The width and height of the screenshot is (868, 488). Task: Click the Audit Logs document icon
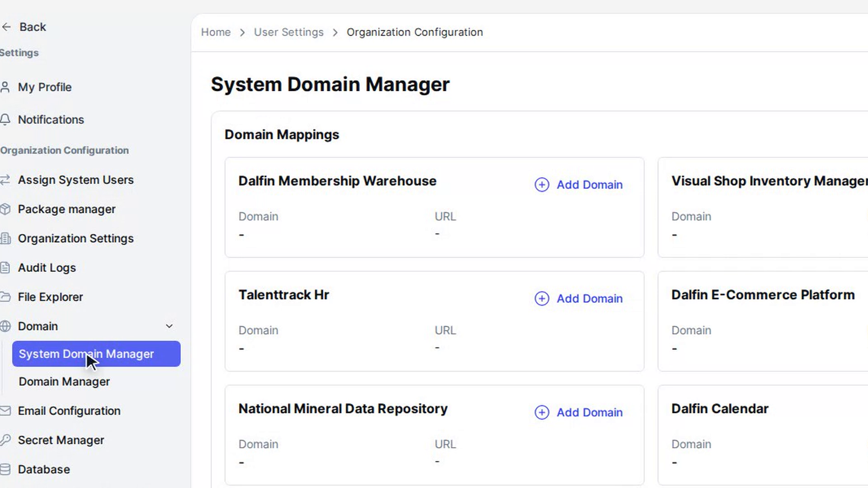(x=5, y=268)
